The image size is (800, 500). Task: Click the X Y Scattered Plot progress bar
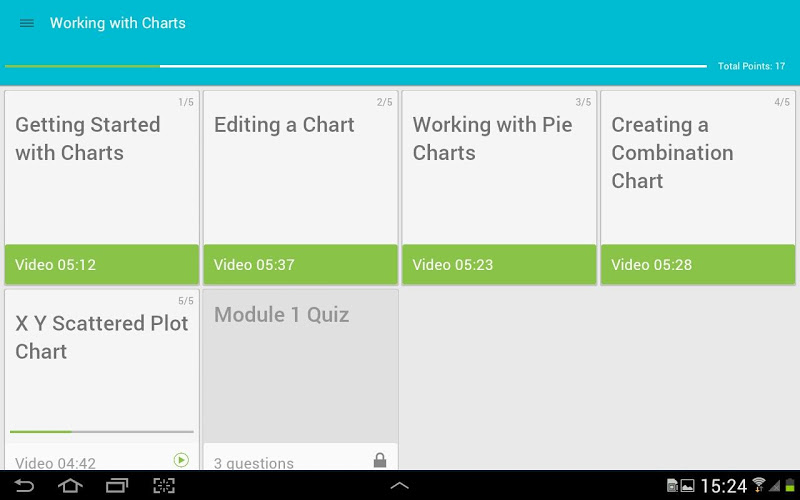tap(102, 432)
